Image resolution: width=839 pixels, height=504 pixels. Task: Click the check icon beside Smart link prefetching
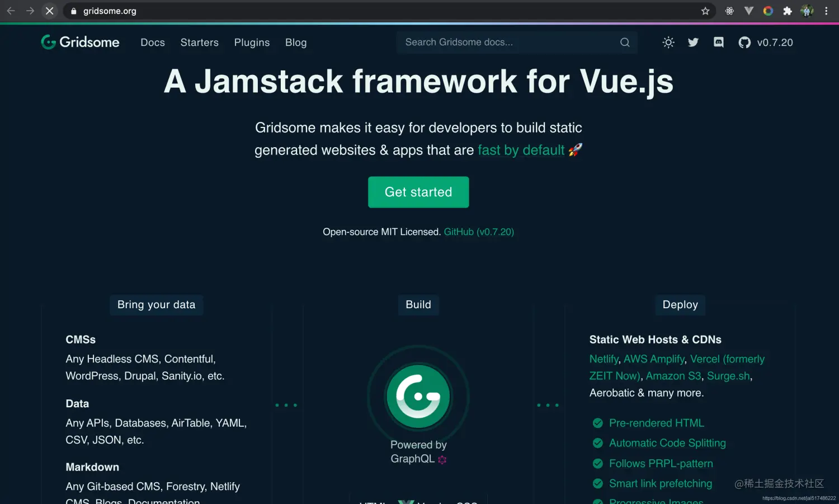click(x=598, y=483)
